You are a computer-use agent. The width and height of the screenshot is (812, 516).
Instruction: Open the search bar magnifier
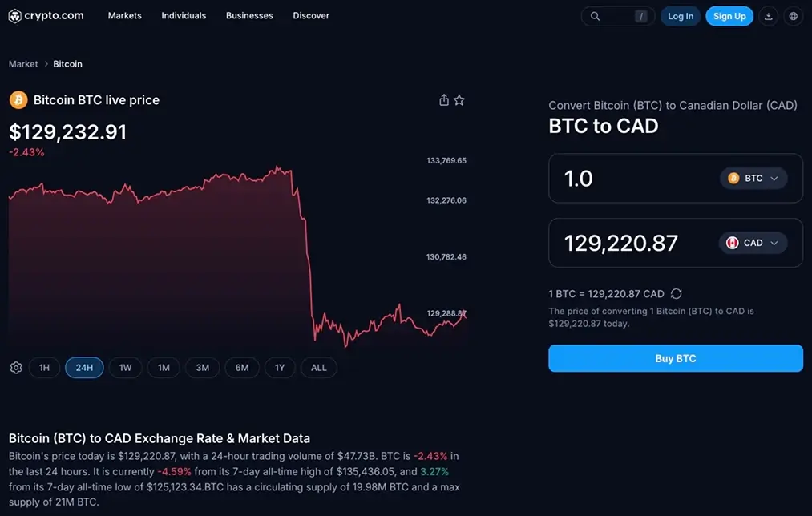(x=594, y=15)
